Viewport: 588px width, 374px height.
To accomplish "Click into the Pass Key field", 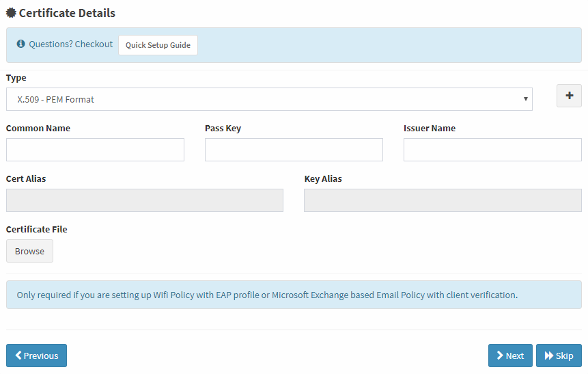I will (294, 150).
